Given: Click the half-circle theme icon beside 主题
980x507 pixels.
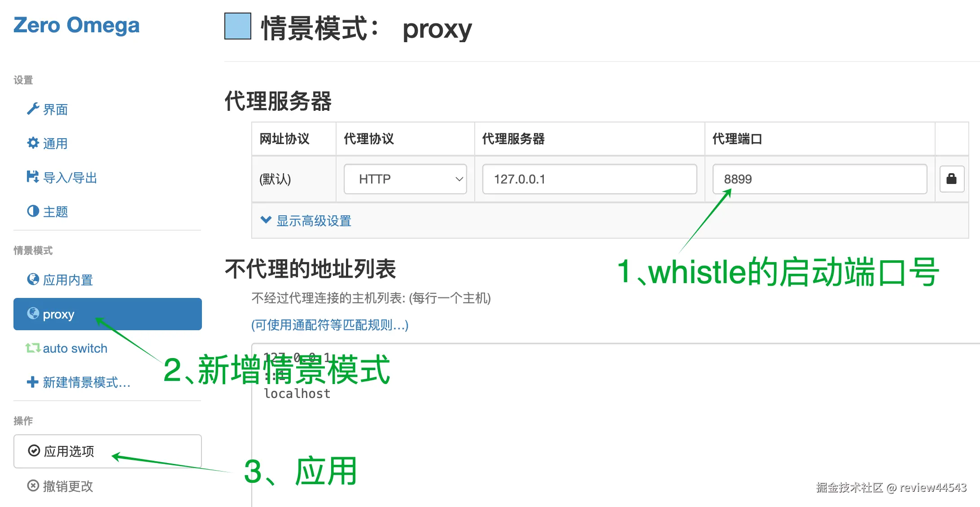Looking at the screenshot, I should point(33,211).
